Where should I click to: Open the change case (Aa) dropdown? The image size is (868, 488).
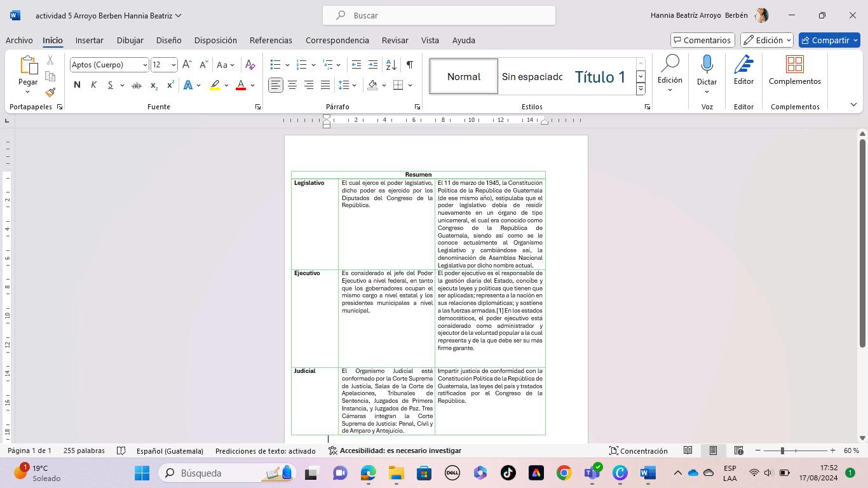pos(225,65)
